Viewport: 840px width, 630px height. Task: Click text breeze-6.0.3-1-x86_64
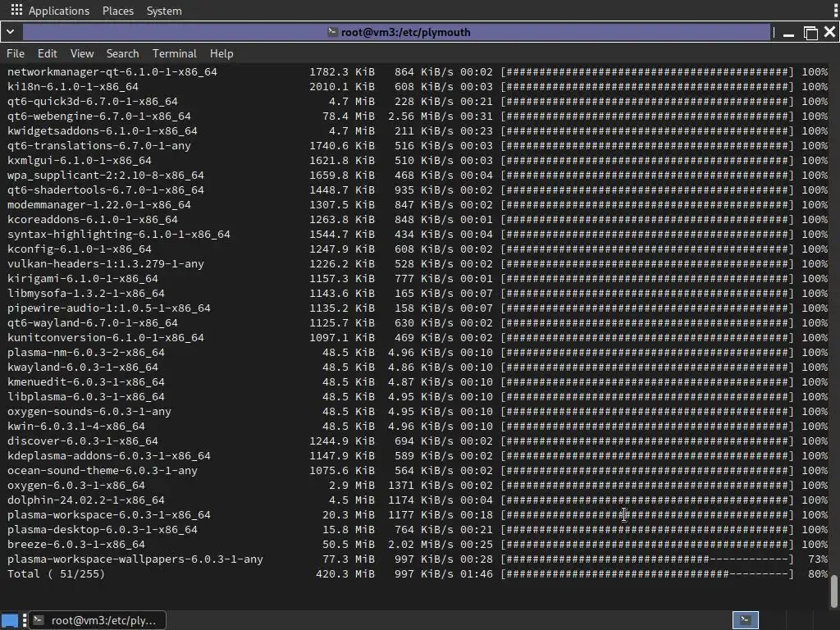[x=76, y=545]
